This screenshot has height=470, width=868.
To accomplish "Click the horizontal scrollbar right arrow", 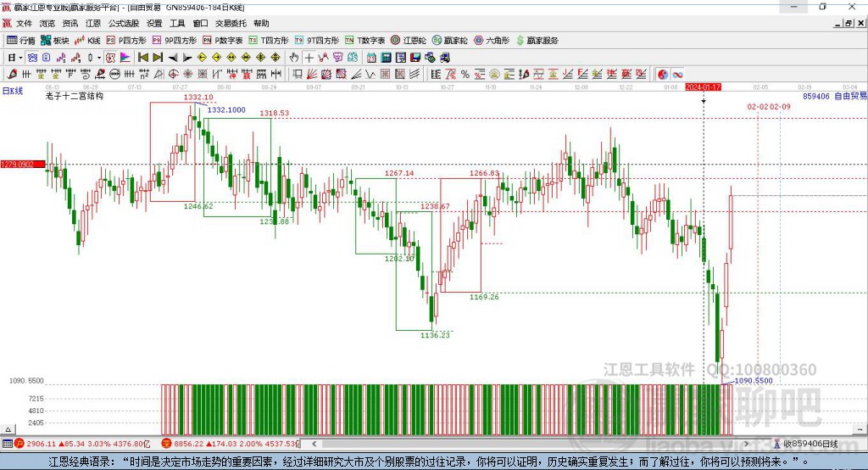I will click(746, 444).
